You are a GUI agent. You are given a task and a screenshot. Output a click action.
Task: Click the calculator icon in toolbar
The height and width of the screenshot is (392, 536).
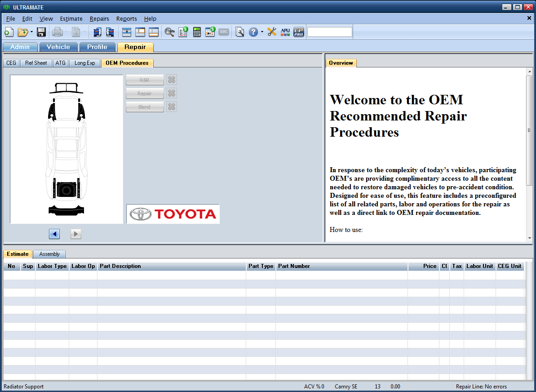tap(197, 32)
